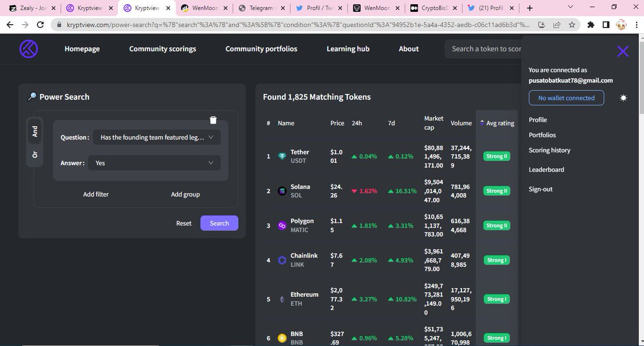Viewport: 644px width, 346px height.
Task: Open the Homepage nav item
Action: pyautogui.click(x=82, y=48)
